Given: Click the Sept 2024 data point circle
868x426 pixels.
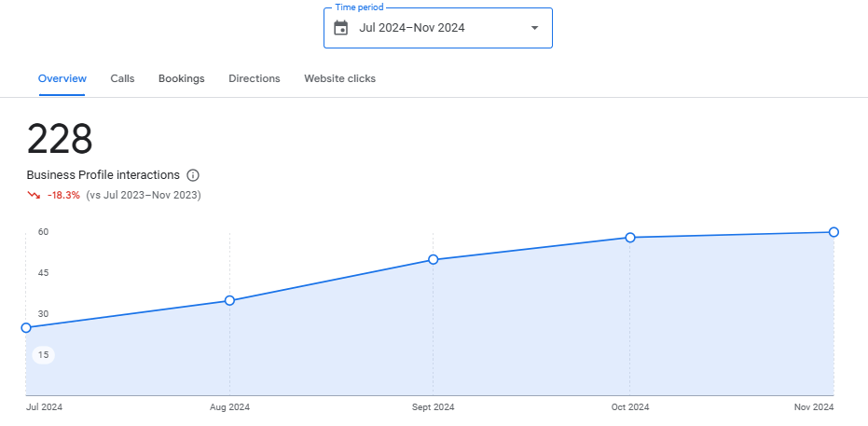Looking at the screenshot, I should tap(434, 260).
